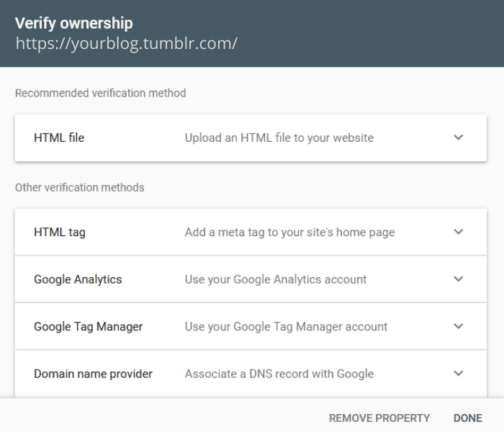Click the REMOVE PROPERTY button
The image size is (504, 432).
pos(379,418)
